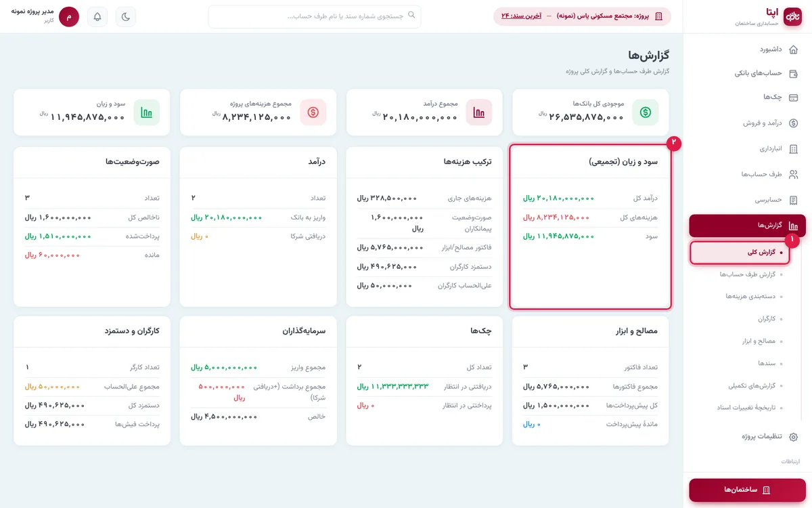Click the red dollar icon on مجموع هزینه‌های پروژه
This screenshot has width=812, height=508.
point(313,112)
